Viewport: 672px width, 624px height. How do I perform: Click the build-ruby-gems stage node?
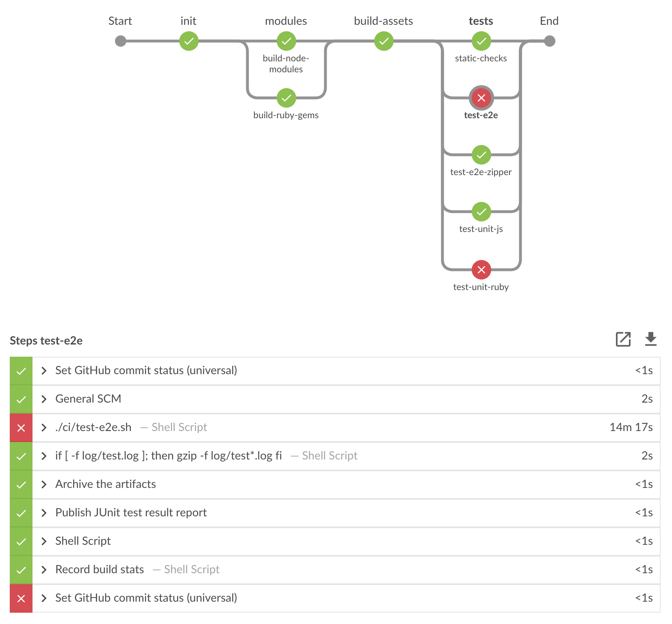click(286, 98)
